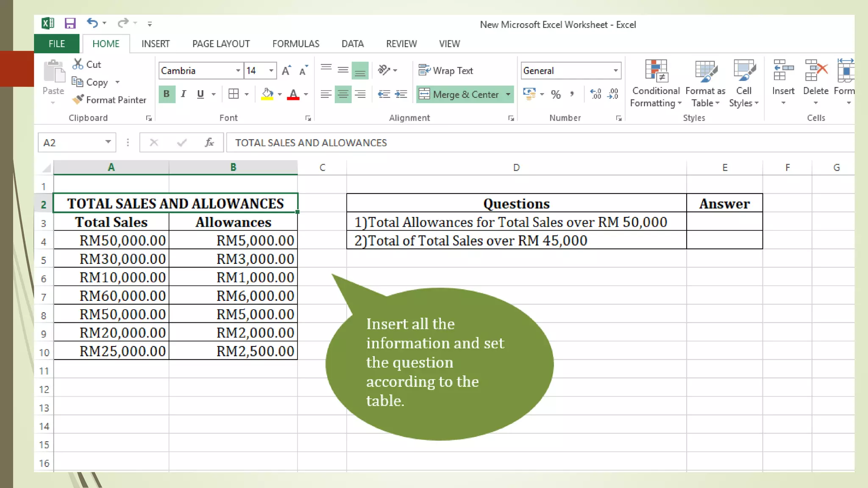Click the Cut button
The image size is (868, 488).
[x=87, y=64]
